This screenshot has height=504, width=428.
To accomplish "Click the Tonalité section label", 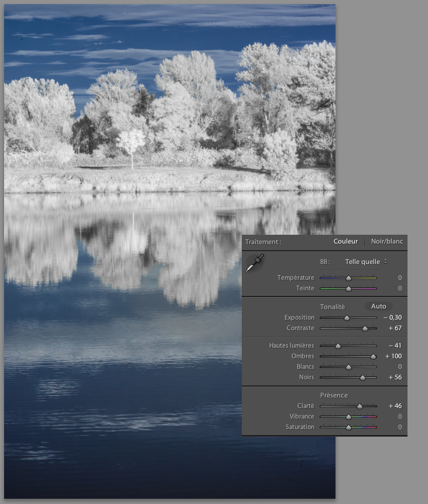I will [x=332, y=307].
